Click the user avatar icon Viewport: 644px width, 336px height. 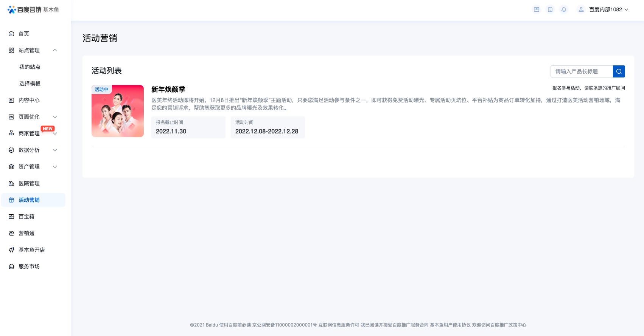tap(581, 9)
